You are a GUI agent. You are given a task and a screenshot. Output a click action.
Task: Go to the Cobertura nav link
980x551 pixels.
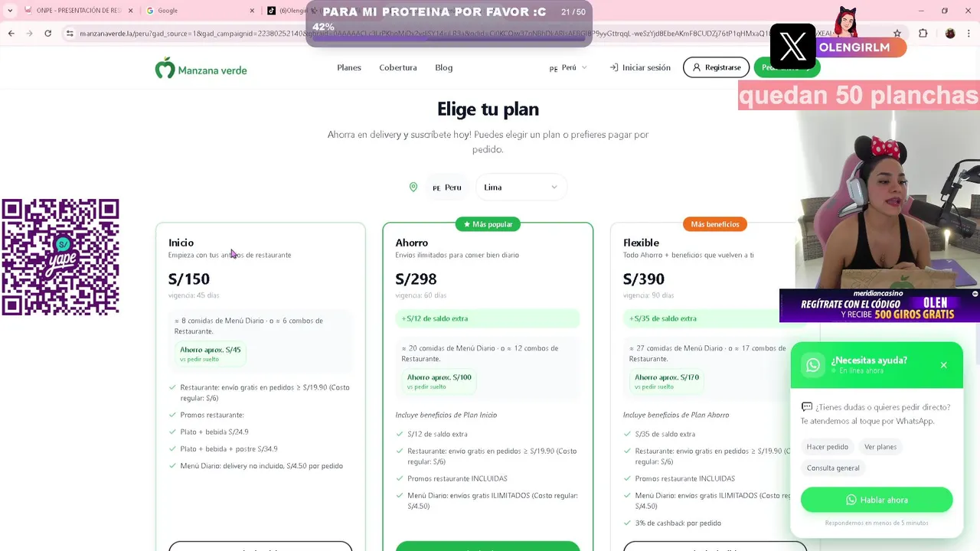coord(398,68)
